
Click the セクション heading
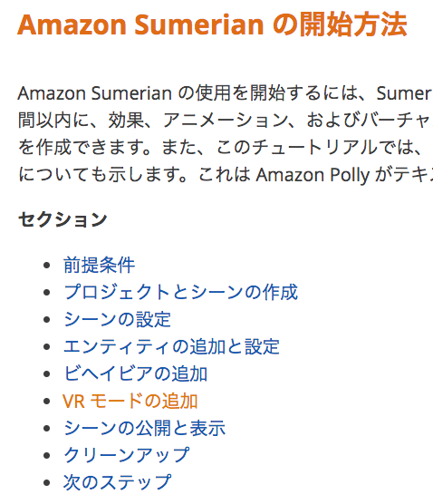(x=63, y=220)
